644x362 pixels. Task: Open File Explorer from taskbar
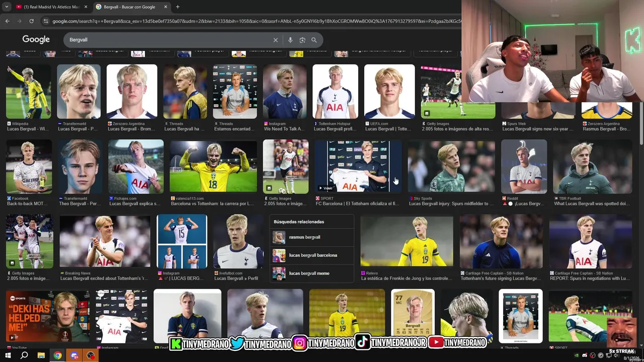pyautogui.click(x=41, y=355)
